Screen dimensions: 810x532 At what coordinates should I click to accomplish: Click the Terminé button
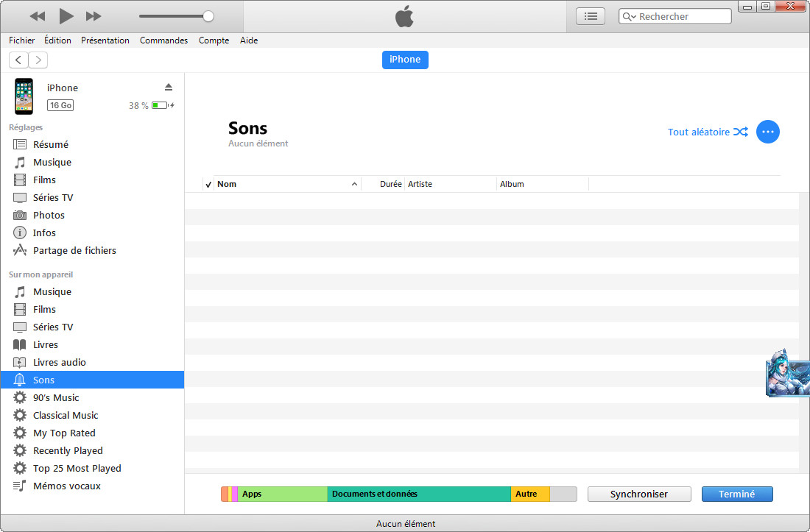[x=737, y=494]
